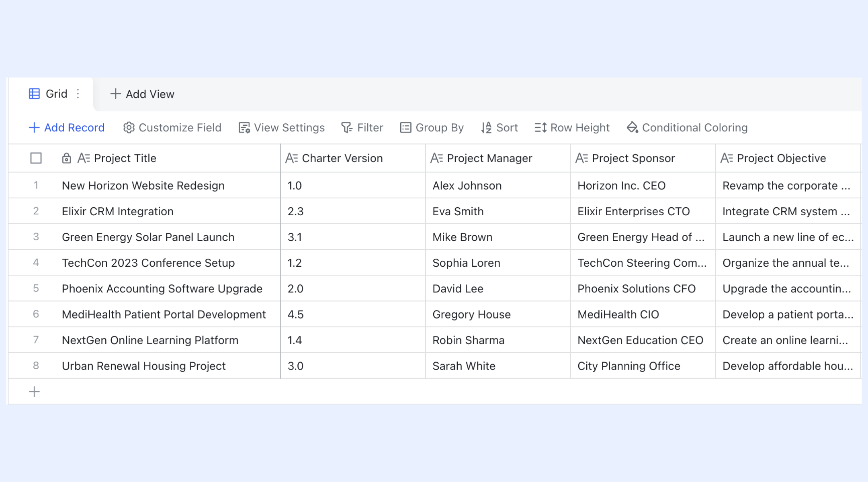Click the View Settings icon
Image resolution: width=868 pixels, height=482 pixels.
(244, 128)
